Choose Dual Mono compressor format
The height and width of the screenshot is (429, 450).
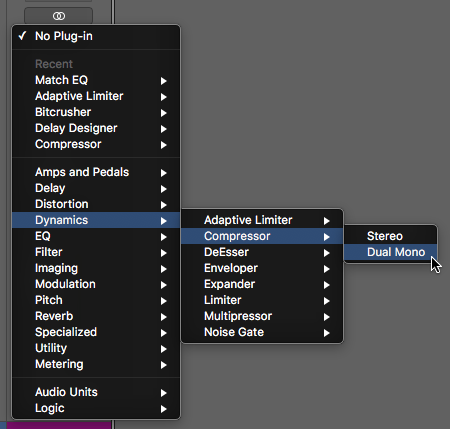click(390, 252)
